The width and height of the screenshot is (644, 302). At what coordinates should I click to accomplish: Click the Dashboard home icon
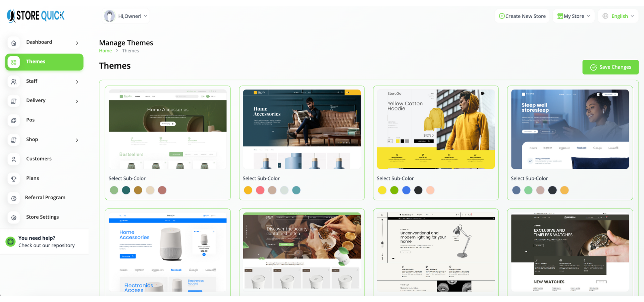click(14, 43)
